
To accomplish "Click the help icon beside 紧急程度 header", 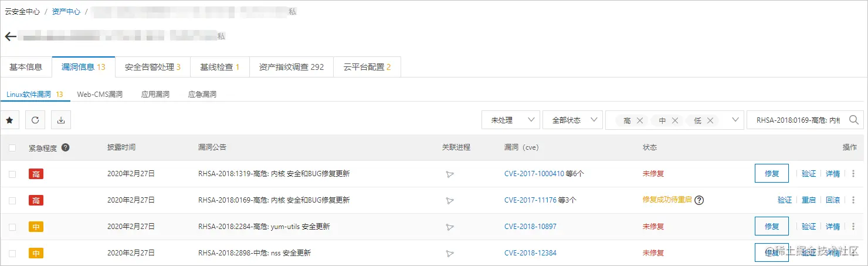I will pos(66,147).
